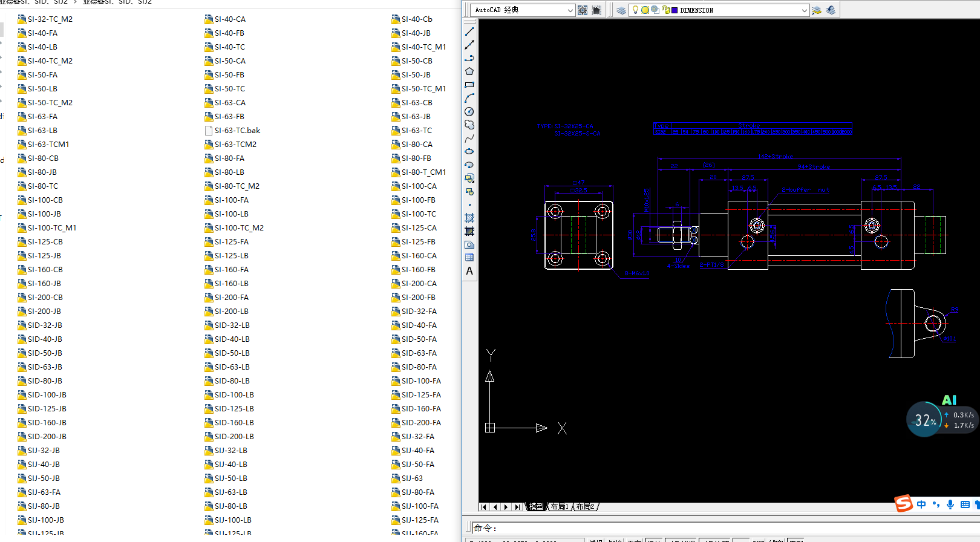This screenshot has width=980, height=542.
Task: Open the AutoCAD 经典 workspace dropdown
Action: pyautogui.click(x=570, y=10)
